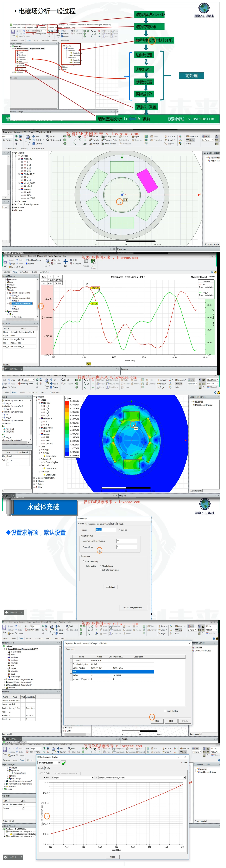
Task: Select the Table view radio in Post Analysis Display
Action: coord(44,773)
